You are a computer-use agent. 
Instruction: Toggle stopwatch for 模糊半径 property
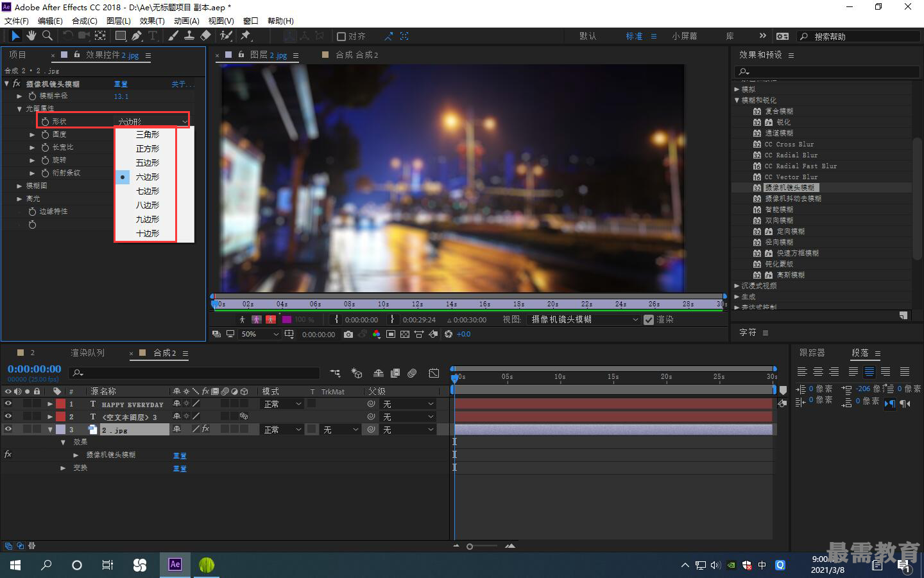(32, 96)
